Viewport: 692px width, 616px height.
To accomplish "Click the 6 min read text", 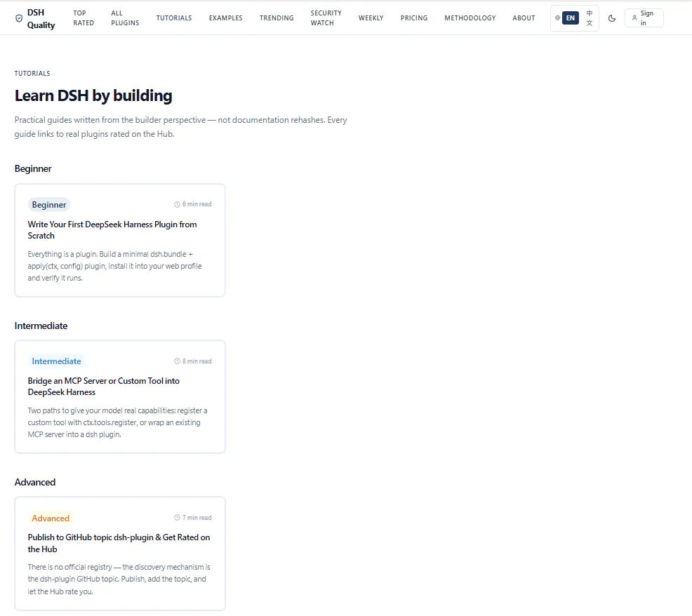I will click(197, 204).
